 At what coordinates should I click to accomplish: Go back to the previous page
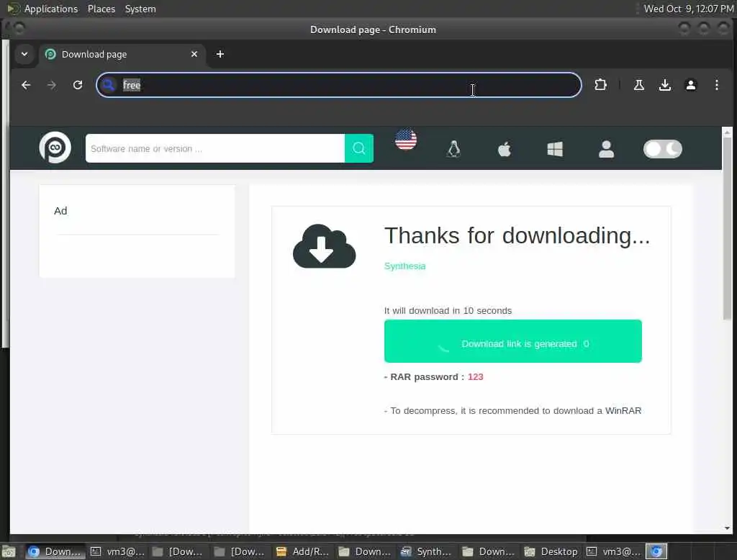pyautogui.click(x=26, y=85)
